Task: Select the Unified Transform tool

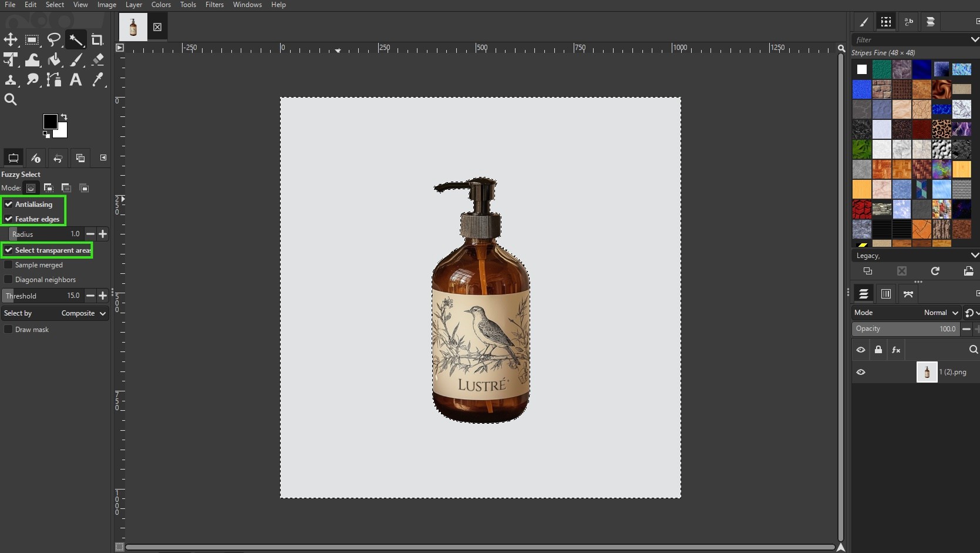Action: point(11,60)
